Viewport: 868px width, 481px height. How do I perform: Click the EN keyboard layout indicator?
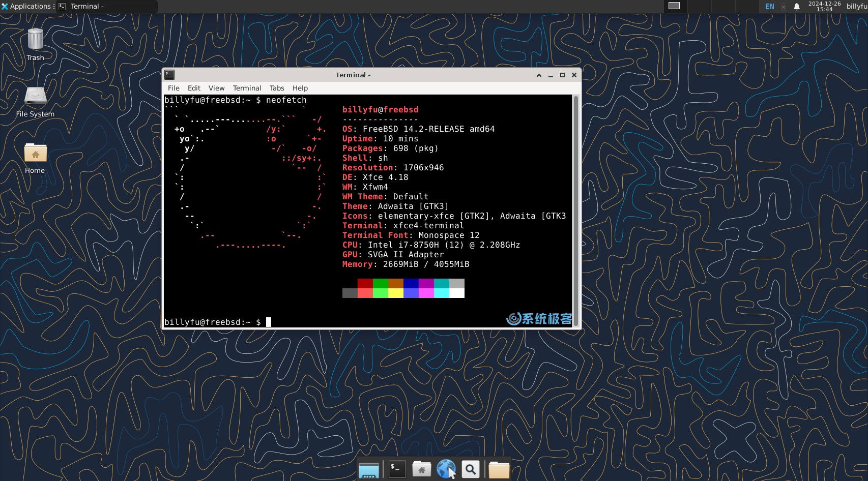(770, 7)
